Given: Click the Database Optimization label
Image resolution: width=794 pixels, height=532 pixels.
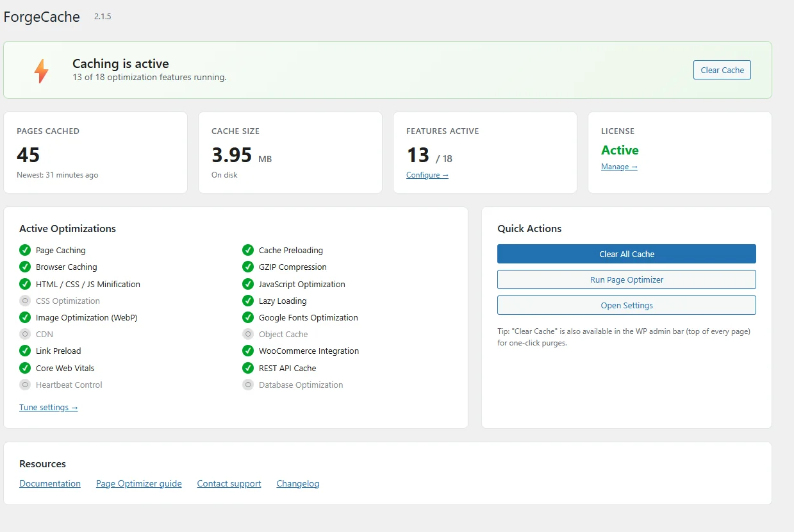Looking at the screenshot, I should coord(301,385).
